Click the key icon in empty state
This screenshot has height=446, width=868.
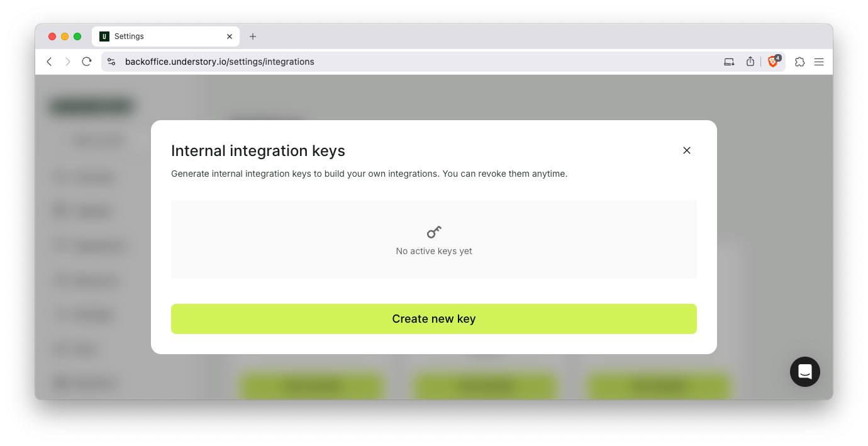click(434, 232)
